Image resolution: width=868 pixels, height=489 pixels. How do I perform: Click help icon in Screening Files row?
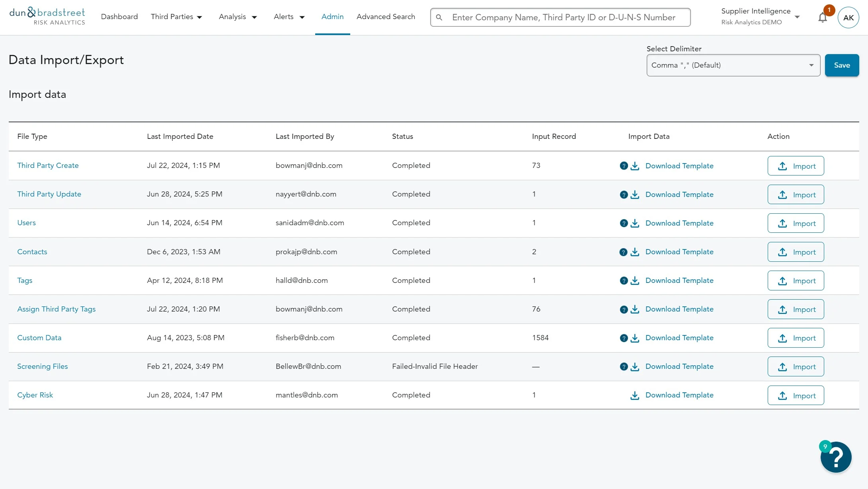(x=624, y=367)
